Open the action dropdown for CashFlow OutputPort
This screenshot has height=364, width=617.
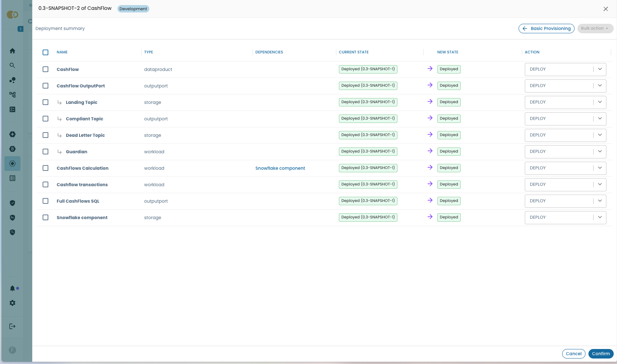pos(565,86)
